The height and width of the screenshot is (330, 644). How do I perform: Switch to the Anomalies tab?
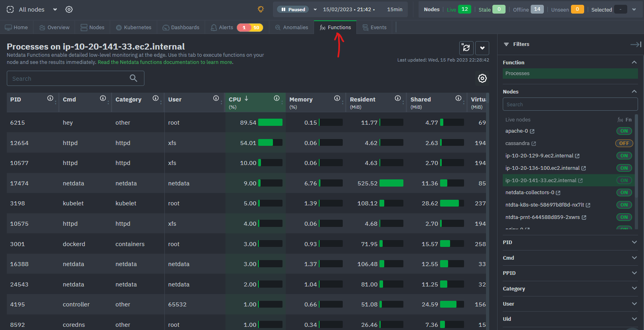[292, 28]
